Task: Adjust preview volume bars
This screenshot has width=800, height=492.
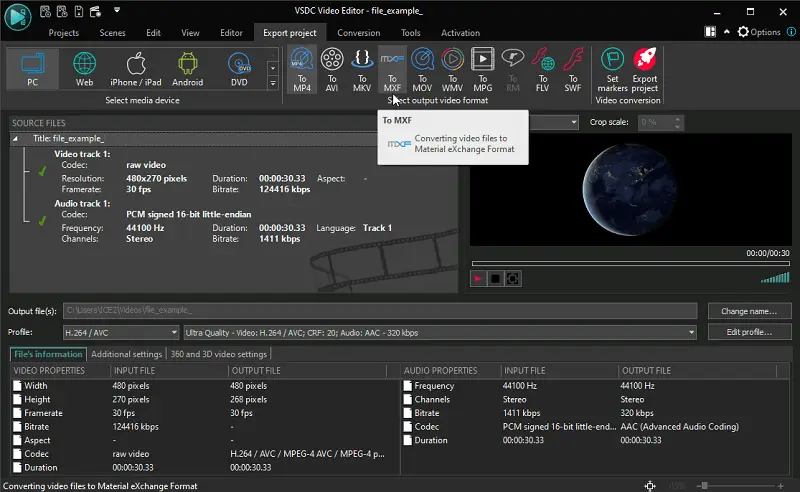Action: point(775,278)
